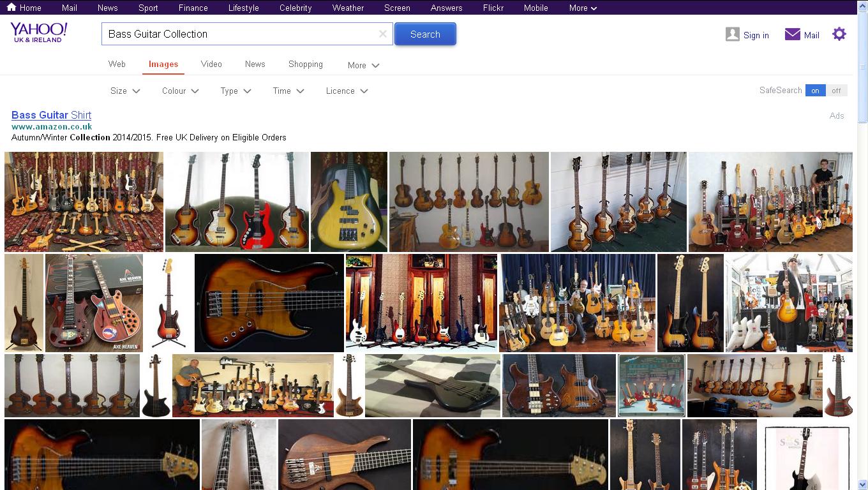Click the Sign in avatar icon
868x490 pixels.
pos(733,33)
